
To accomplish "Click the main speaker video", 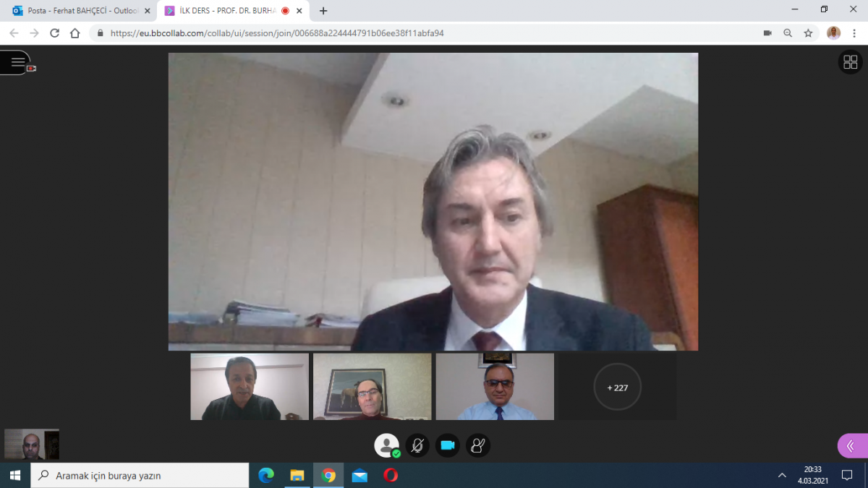I will click(433, 202).
